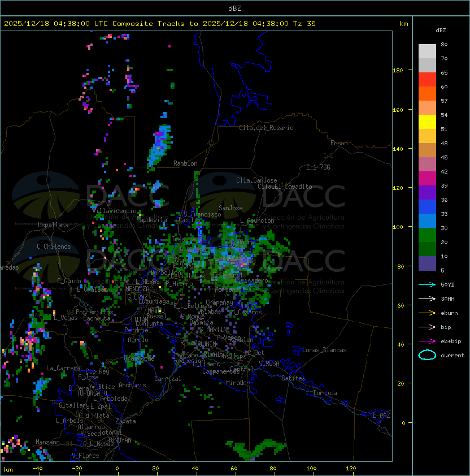Select the Anchoris label on map

click(x=132, y=385)
